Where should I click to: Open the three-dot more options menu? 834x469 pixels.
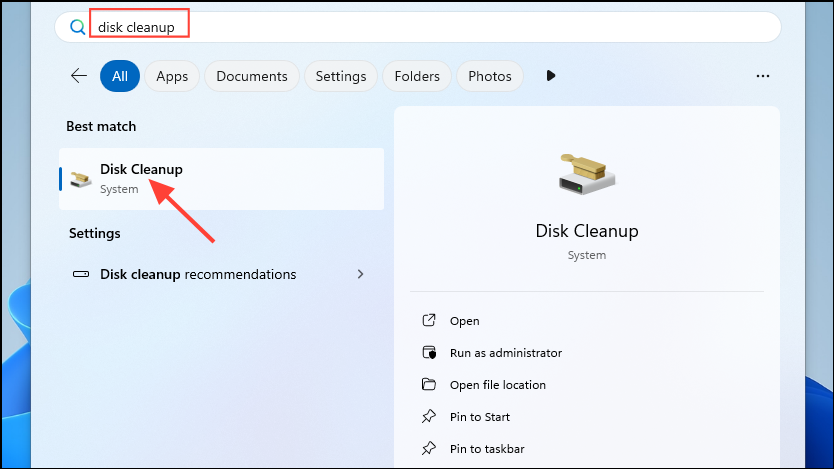[763, 76]
